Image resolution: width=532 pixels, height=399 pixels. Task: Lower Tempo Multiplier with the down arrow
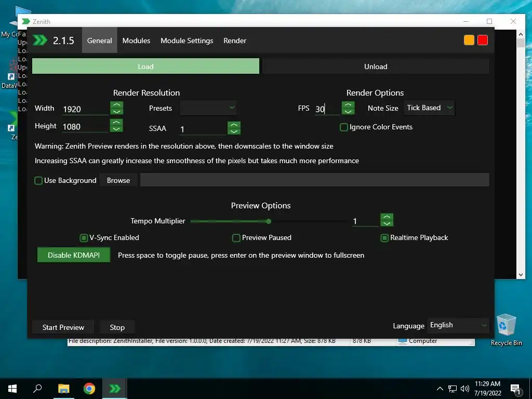(x=387, y=223)
